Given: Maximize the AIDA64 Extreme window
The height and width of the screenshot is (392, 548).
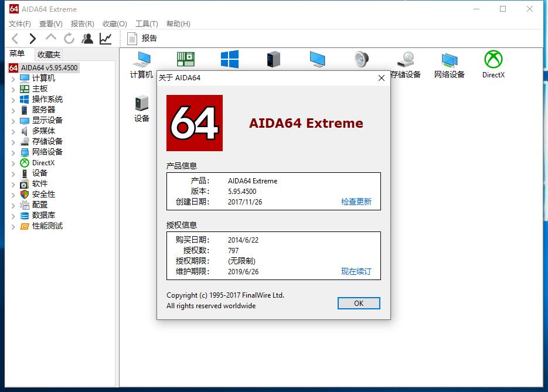Looking at the screenshot, I should 502,9.
